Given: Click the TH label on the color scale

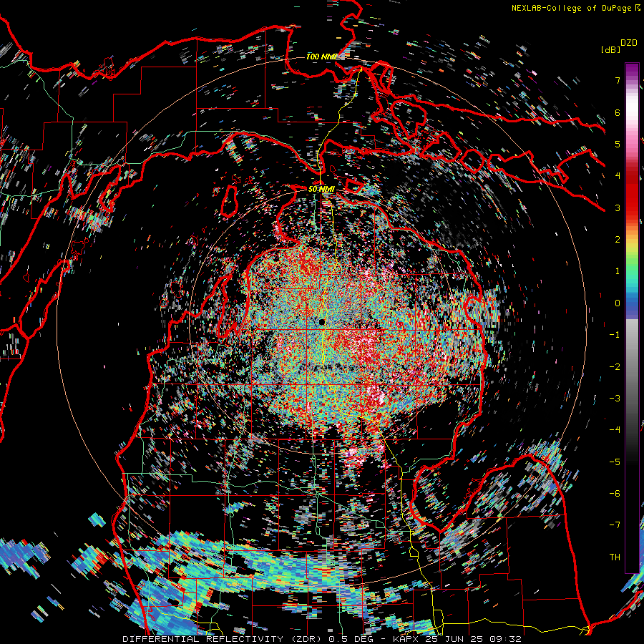Looking at the screenshot, I should 615,557.
